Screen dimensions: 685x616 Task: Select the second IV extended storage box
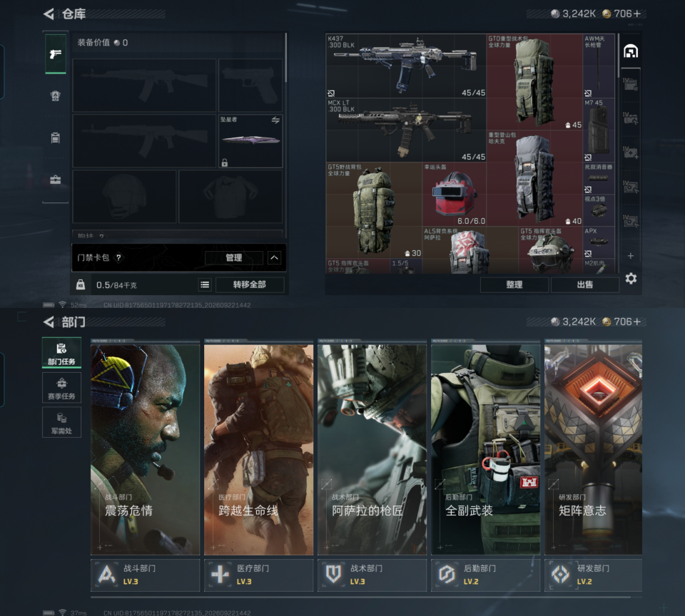coord(630,118)
